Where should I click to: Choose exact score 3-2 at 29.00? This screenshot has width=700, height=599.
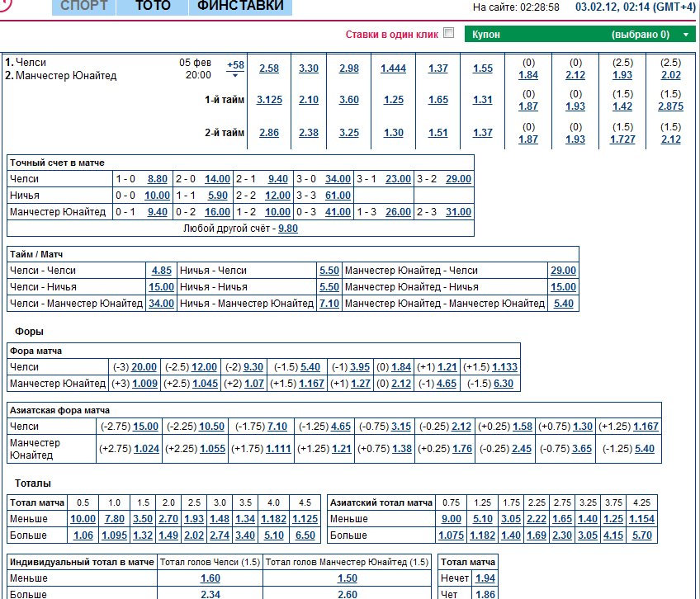pos(458,179)
